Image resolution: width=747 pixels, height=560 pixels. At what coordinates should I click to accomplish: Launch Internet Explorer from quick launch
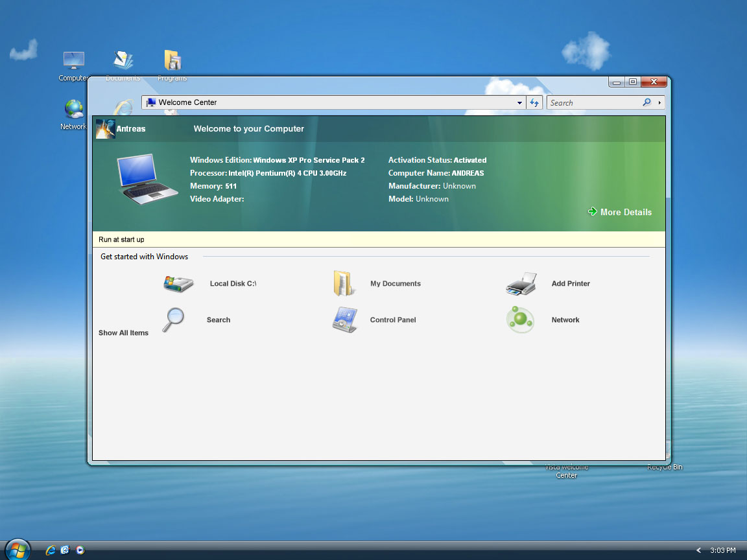[x=51, y=550]
